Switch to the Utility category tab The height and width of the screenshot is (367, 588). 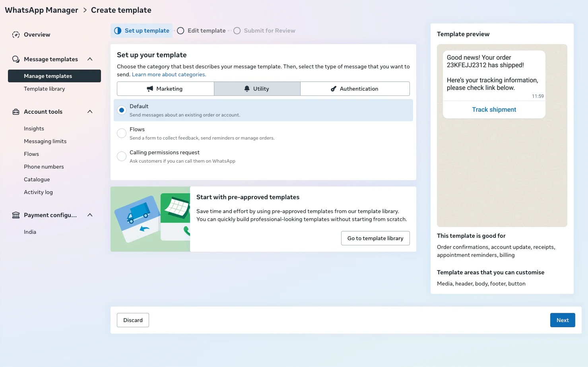[x=257, y=89]
